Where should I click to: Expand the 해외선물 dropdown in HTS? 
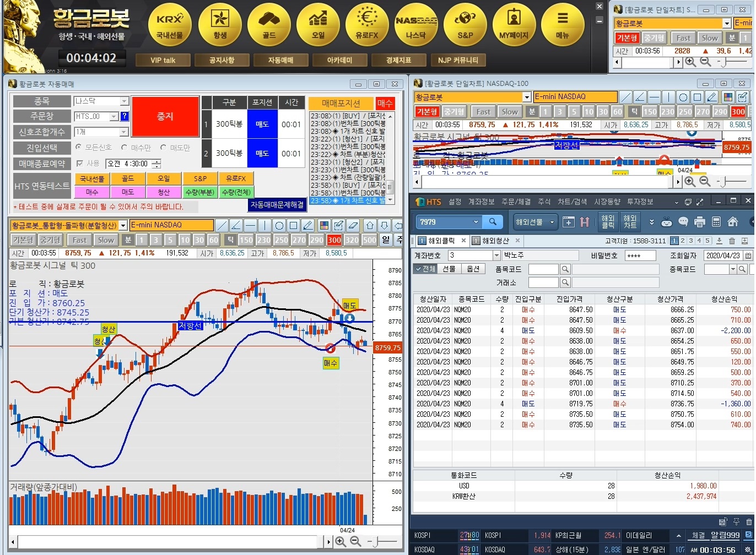[553, 222]
